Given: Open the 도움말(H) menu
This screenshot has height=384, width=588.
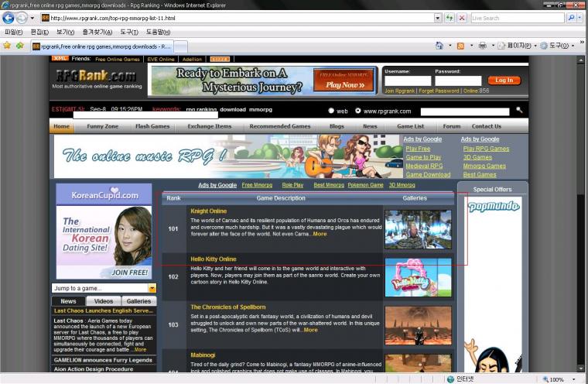Looking at the screenshot, I should tap(158, 33).
